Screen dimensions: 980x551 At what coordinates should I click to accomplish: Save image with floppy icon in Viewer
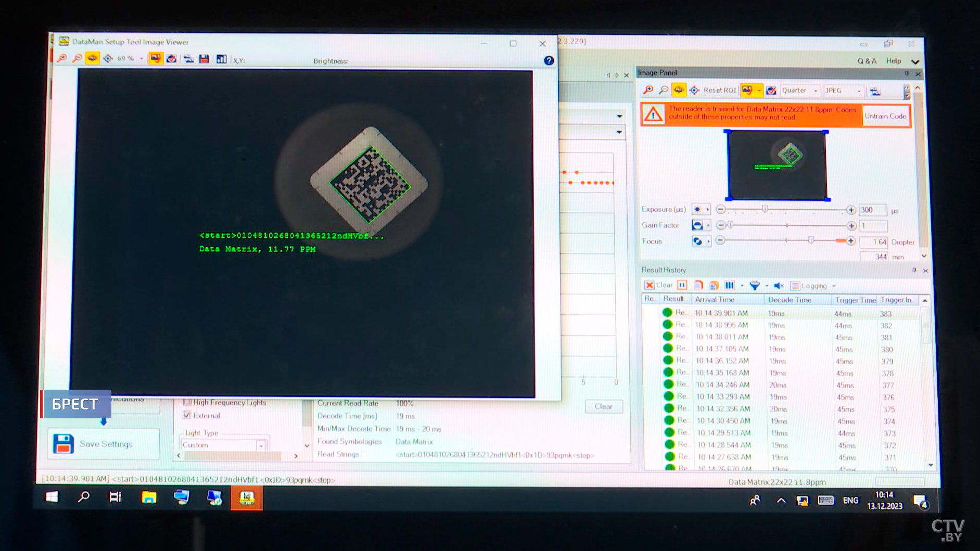coord(204,59)
